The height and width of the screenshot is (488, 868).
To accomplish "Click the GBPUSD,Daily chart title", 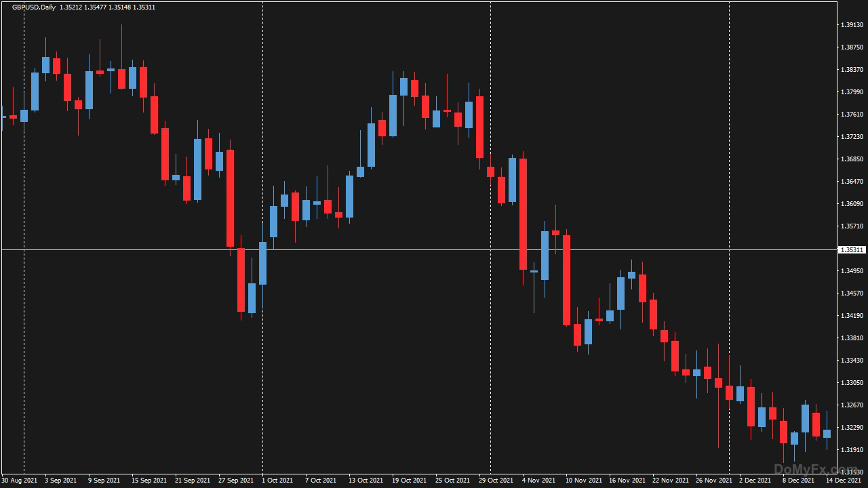I will click(x=34, y=7).
